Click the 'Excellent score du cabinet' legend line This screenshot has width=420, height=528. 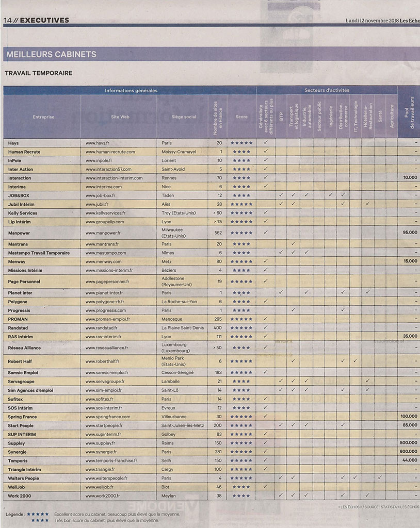point(117,515)
